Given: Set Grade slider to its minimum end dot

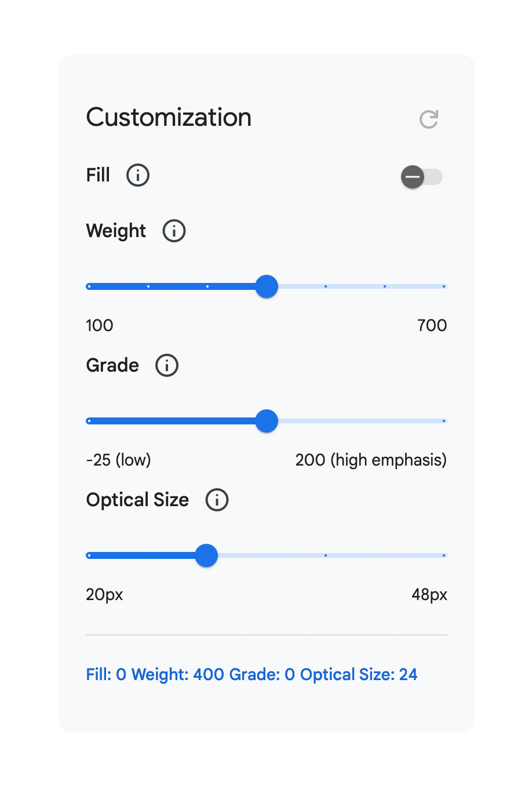Looking at the screenshot, I should click(x=89, y=421).
